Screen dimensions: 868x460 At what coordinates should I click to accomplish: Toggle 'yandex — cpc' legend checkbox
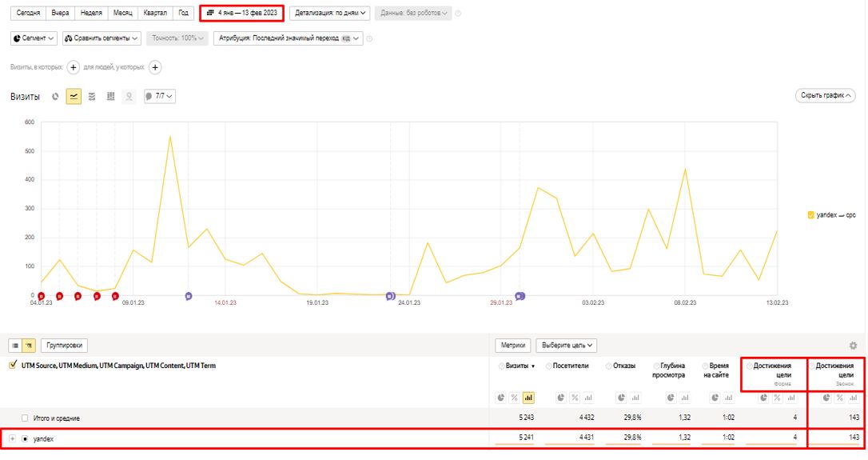(810, 215)
